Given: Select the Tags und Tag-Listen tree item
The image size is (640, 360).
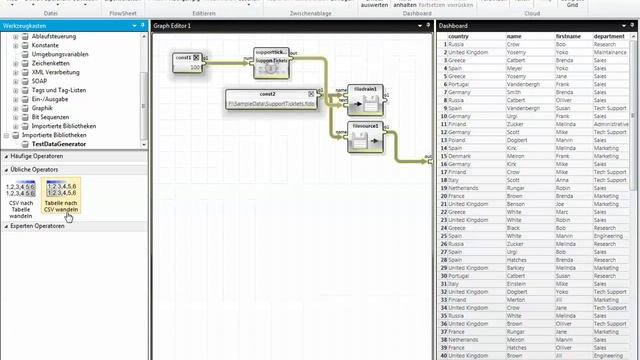Looking at the screenshot, I should tap(59, 90).
